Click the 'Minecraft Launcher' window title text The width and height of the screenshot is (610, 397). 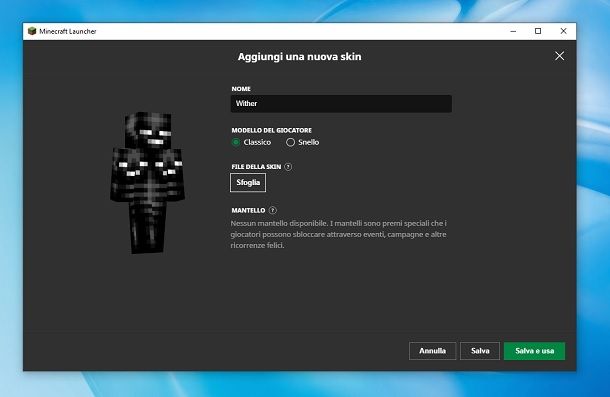click(x=68, y=31)
